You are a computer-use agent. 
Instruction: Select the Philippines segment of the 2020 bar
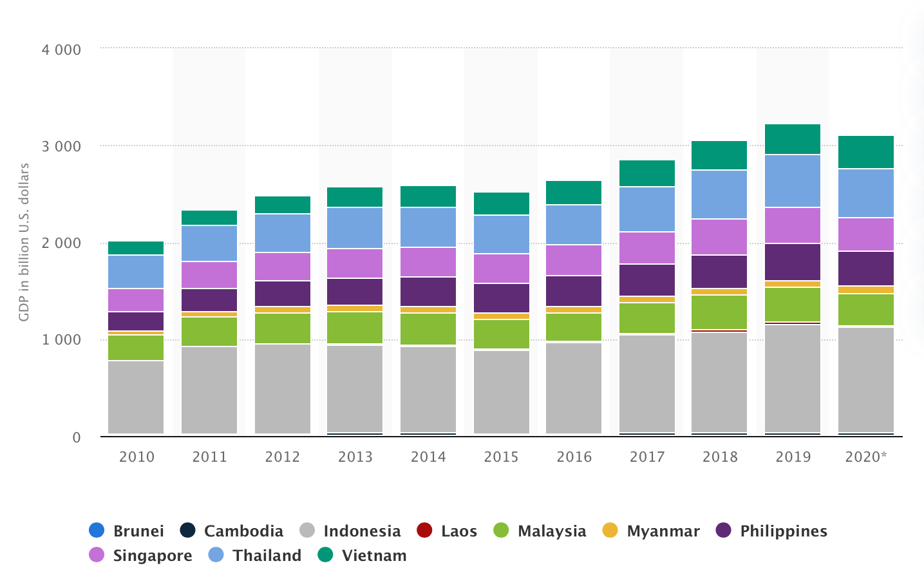866,269
